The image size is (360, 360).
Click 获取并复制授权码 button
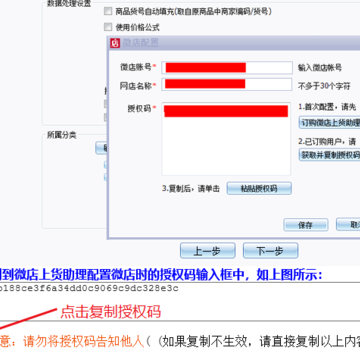[329, 155]
